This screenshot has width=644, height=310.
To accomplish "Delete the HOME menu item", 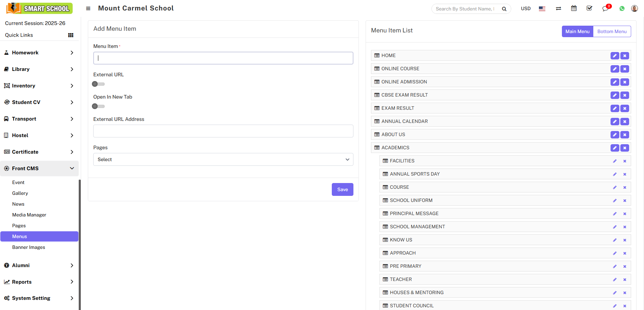I will [x=624, y=55].
